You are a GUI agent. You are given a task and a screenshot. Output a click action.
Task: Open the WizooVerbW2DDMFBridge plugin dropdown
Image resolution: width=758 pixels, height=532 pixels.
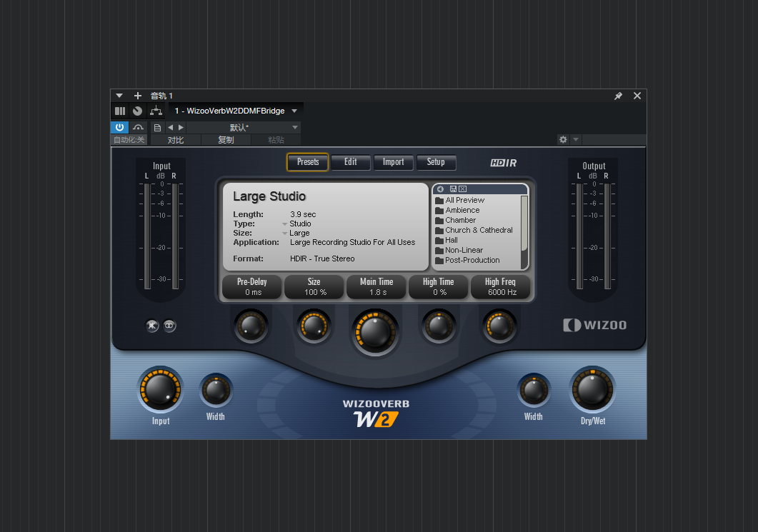click(236, 111)
